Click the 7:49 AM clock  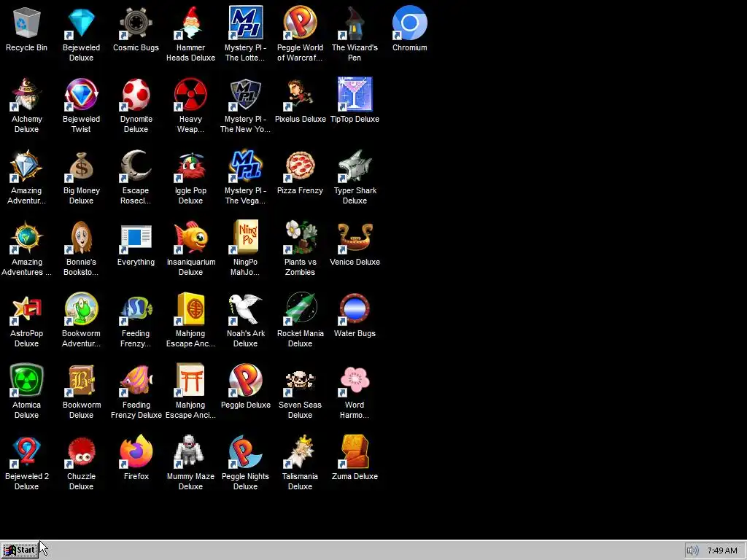[722, 551]
